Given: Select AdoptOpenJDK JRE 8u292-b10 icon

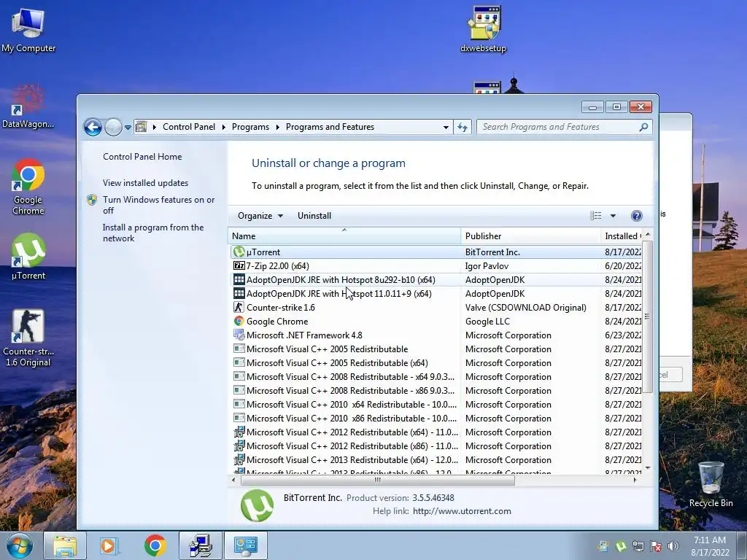Looking at the screenshot, I should point(239,279).
